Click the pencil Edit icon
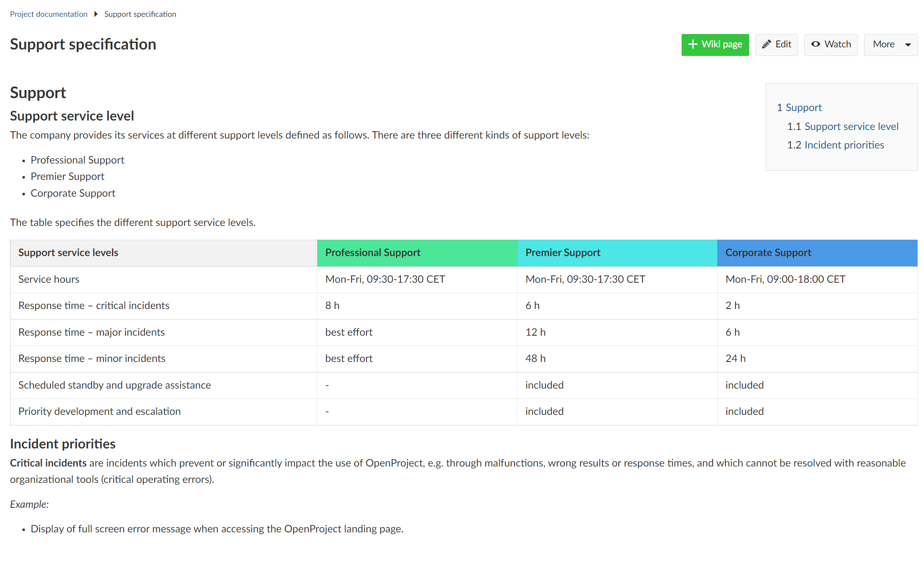Image resolution: width=924 pixels, height=584 pixels. point(766,44)
